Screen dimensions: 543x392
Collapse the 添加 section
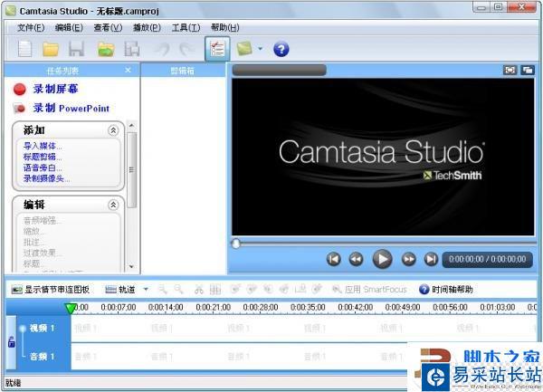click(x=113, y=130)
